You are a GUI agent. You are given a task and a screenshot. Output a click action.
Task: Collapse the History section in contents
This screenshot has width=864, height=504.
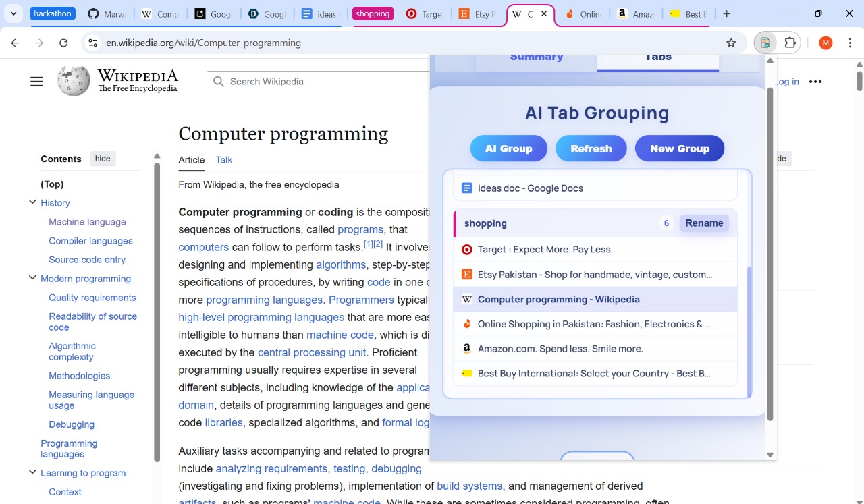[32, 202]
